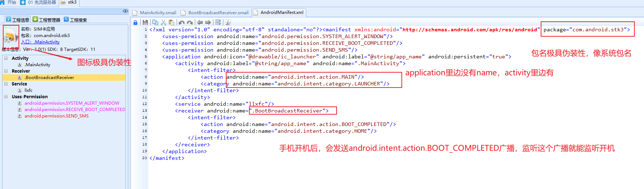The image size is (644, 189).
Task: Click the Paste clipboard icon
Action: [x=171, y=22]
